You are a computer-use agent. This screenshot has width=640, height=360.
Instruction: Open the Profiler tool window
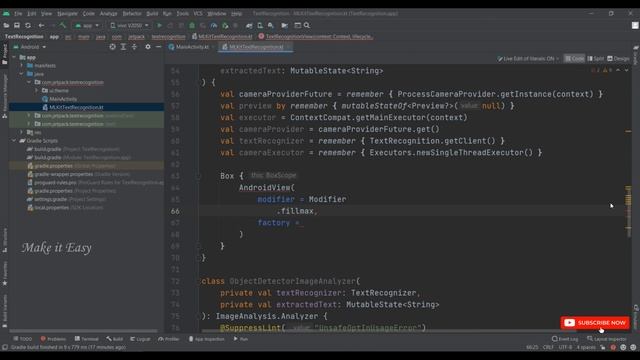point(169,339)
